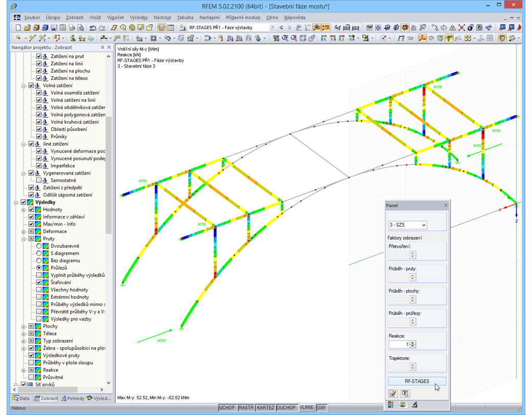Click the Print icon in toolbar
The width and height of the screenshot is (532, 415).
coord(72,28)
